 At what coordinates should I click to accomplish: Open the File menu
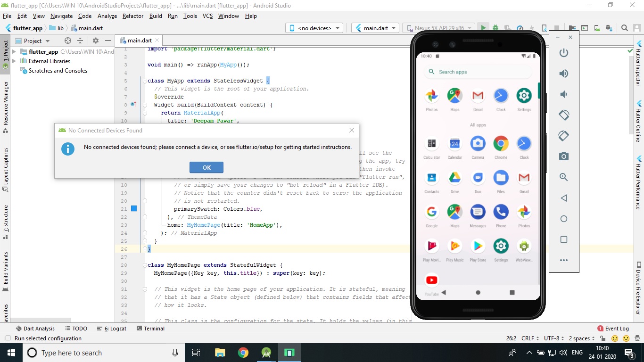[x=7, y=16]
